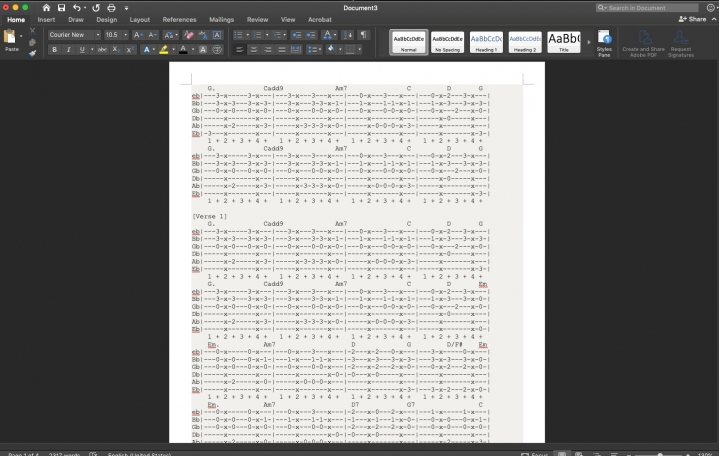Viewport: 720px width, 456px height.
Task: Switch to the Draw tab
Action: pos(76,20)
